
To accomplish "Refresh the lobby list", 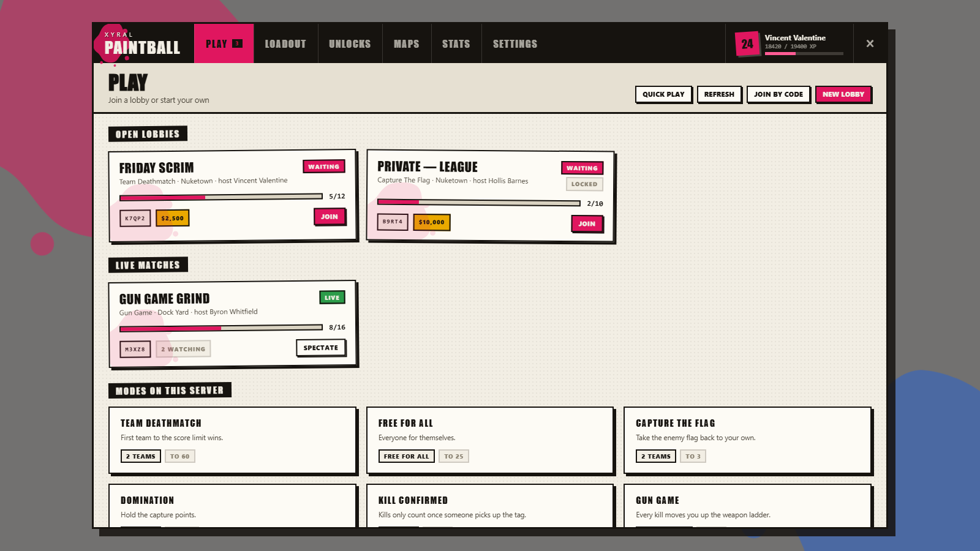I will click(719, 94).
